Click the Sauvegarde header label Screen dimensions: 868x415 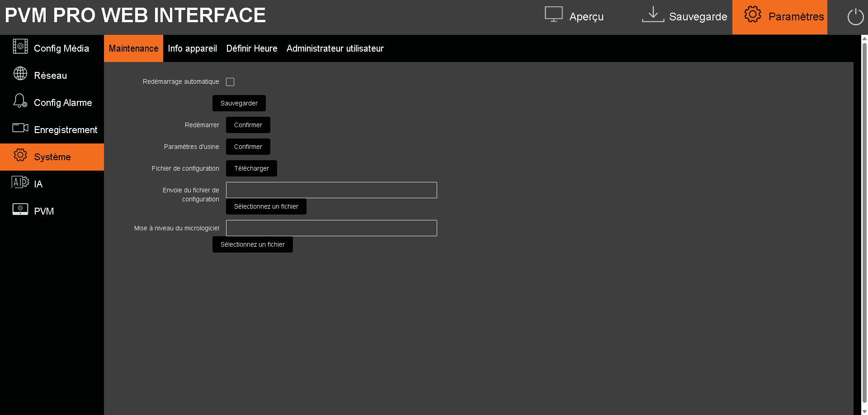click(698, 17)
